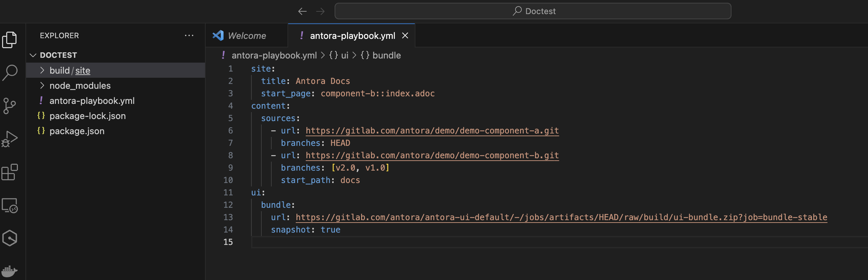Open Explorer's more actions ellipsis menu
Viewport: 868px width, 280px height.
(189, 35)
